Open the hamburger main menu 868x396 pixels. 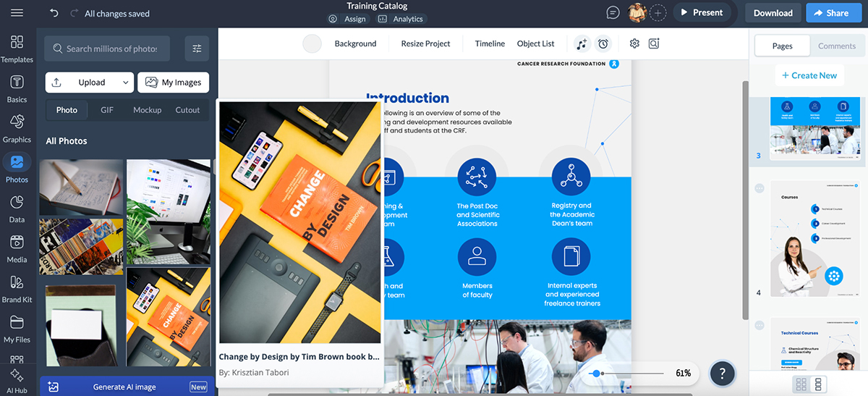[17, 13]
